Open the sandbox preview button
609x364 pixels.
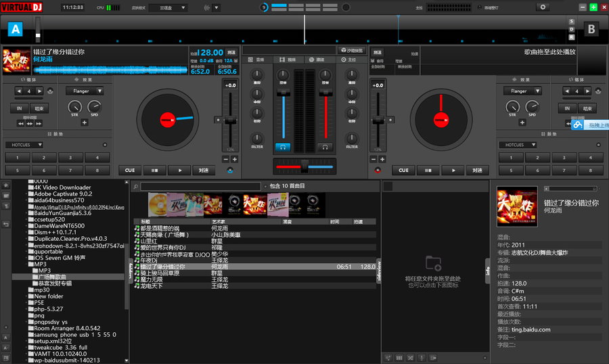352,51
